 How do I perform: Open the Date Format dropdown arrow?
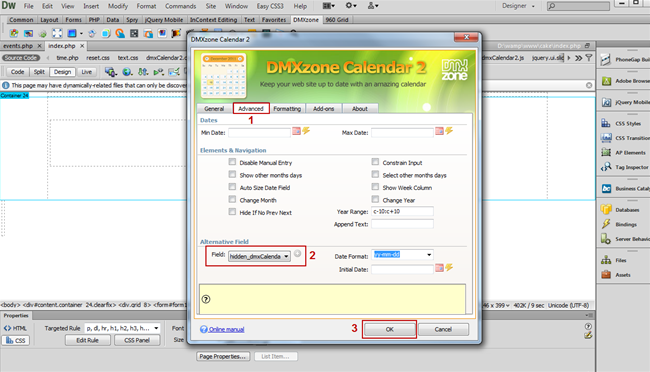tap(429, 255)
